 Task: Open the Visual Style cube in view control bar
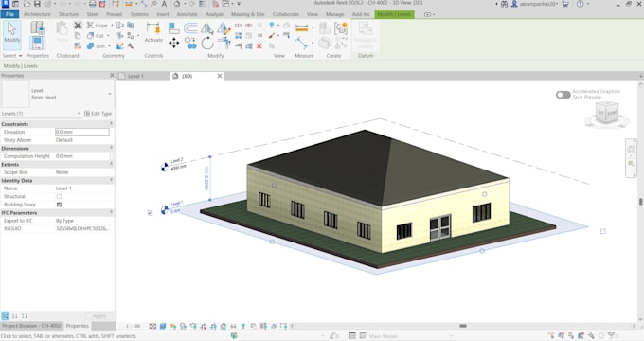(163, 326)
